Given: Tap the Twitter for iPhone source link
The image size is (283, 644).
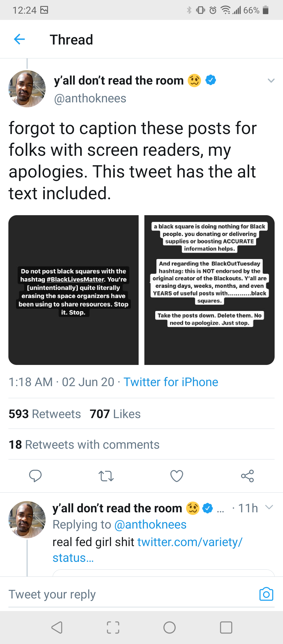Looking at the screenshot, I should pyautogui.click(x=171, y=382).
